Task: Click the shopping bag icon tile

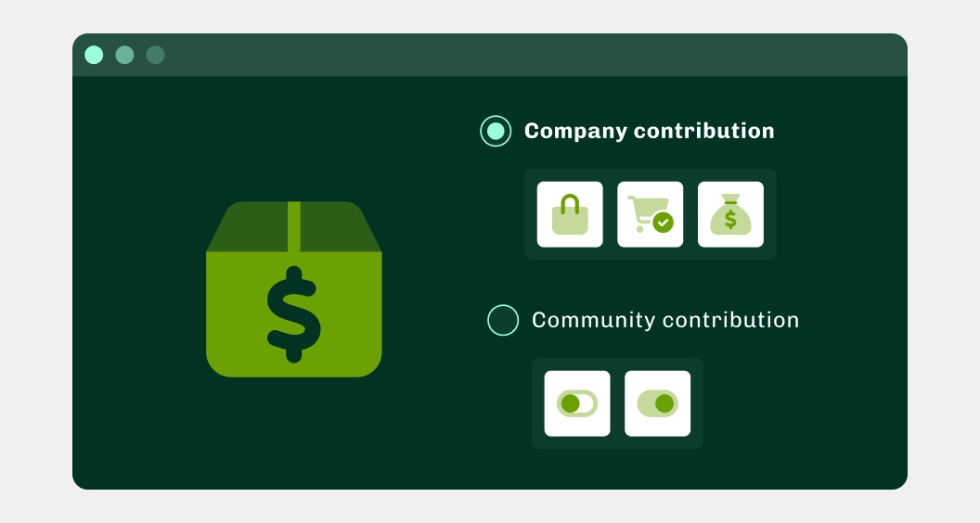Action: tap(570, 214)
